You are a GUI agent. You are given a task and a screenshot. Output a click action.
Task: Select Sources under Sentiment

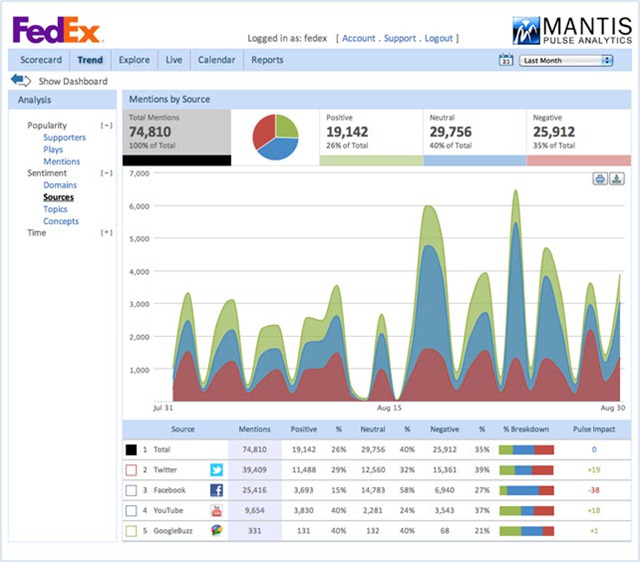[x=58, y=197]
